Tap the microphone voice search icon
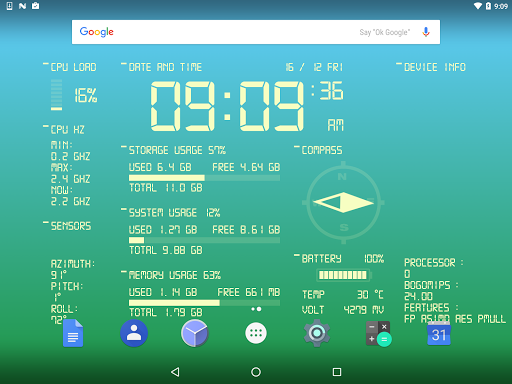The height and width of the screenshot is (384, 512). point(426,32)
